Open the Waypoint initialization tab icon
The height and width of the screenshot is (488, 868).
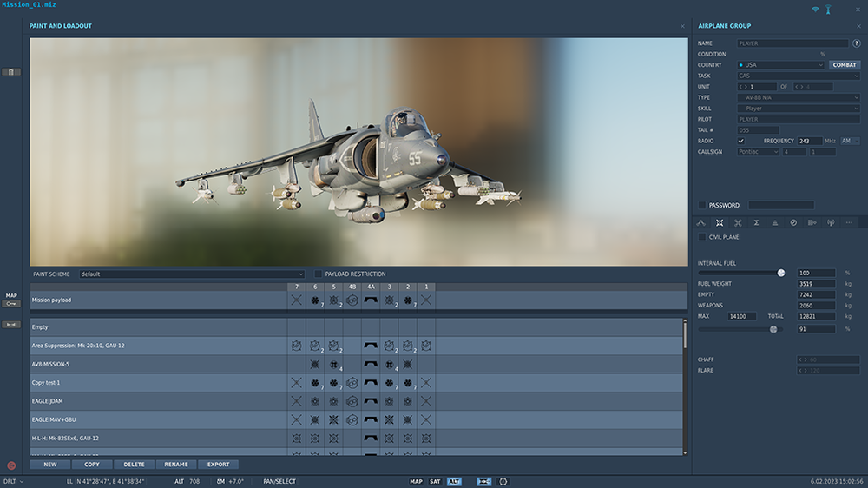812,222
